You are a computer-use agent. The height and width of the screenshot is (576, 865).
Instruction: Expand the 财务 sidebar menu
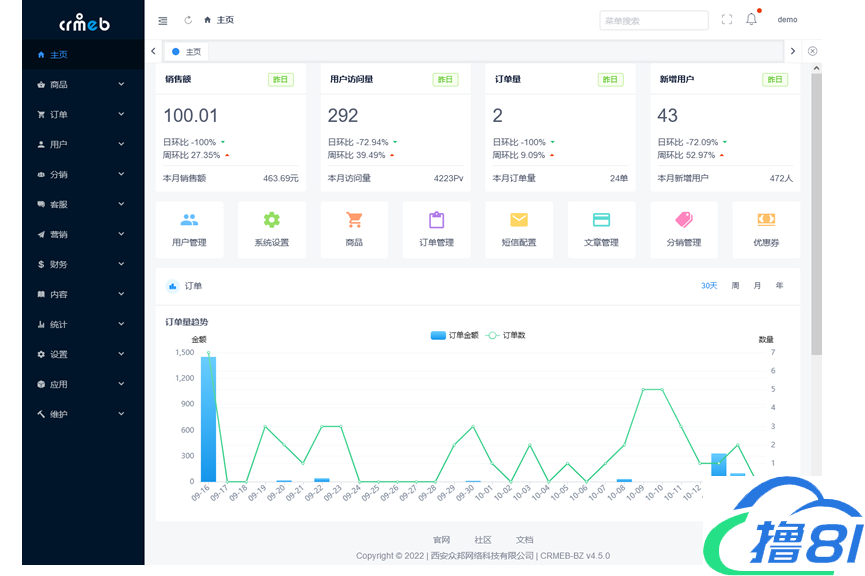(82, 265)
